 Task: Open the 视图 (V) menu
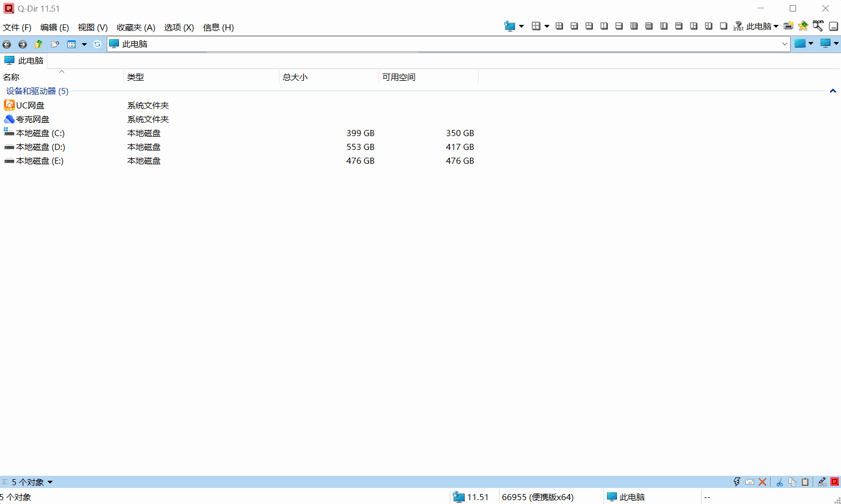pyautogui.click(x=93, y=27)
